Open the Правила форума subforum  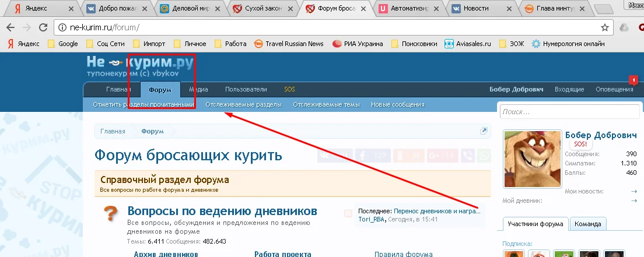click(x=403, y=254)
